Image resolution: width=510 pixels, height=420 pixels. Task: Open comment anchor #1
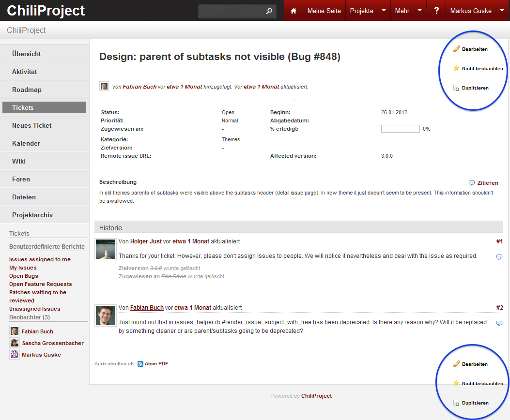(499, 241)
